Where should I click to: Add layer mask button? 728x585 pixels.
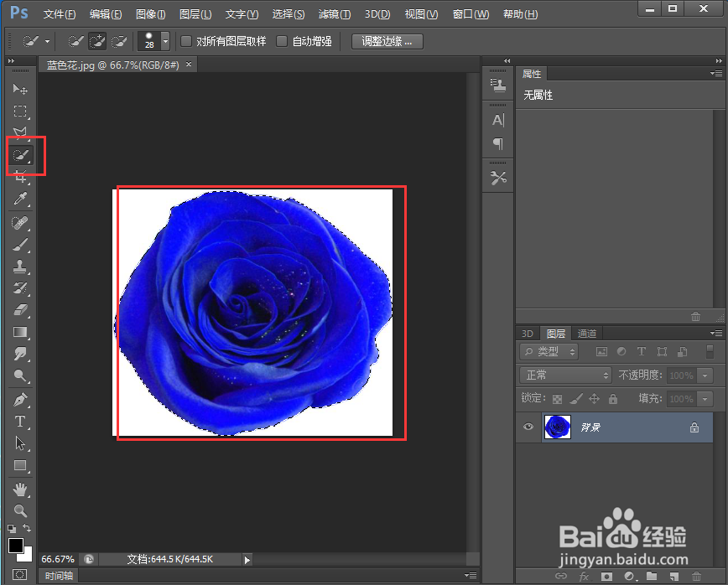pos(606,576)
